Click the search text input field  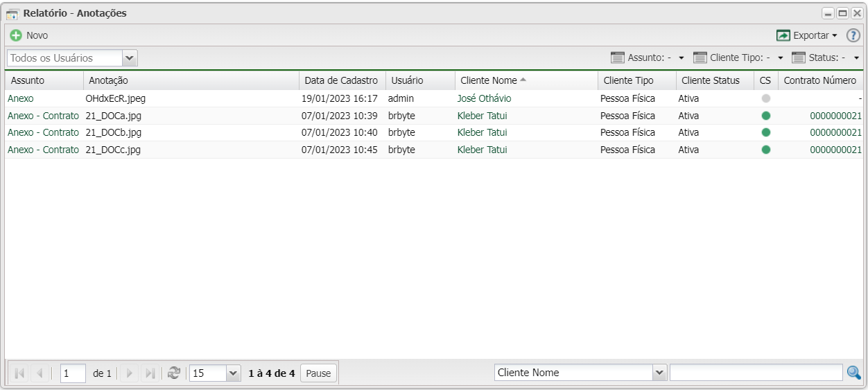756,373
